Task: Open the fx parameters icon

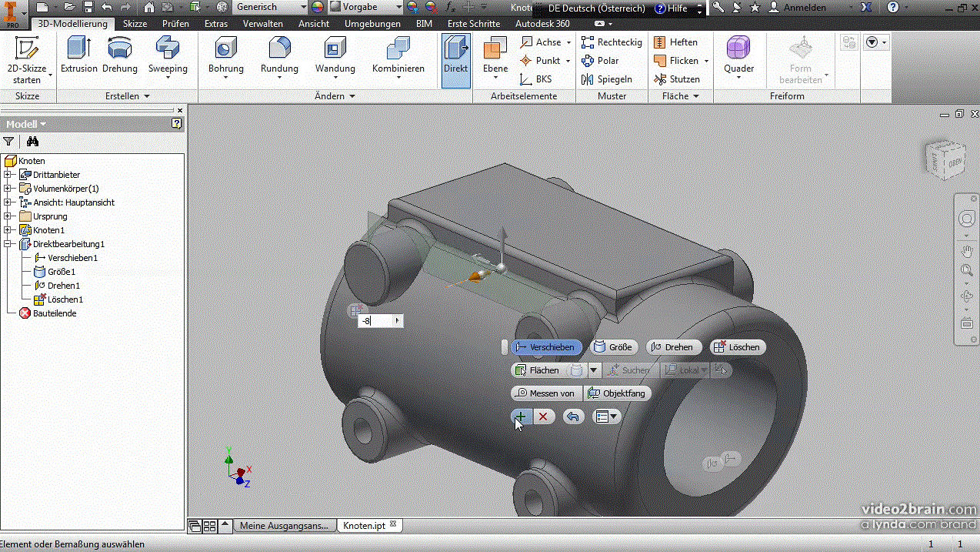Action: [x=449, y=7]
